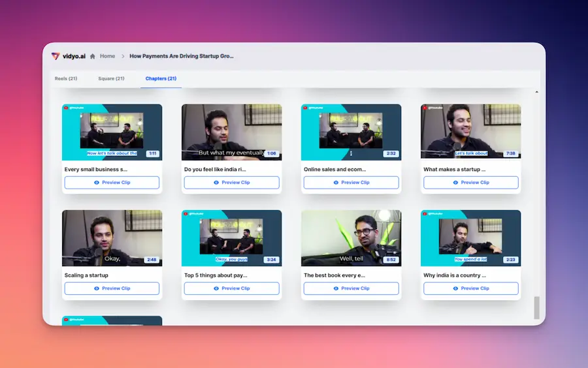Open thumbnail of 'What makes a startup ...' clip
The width and height of the screenshot is (588, 368).
[471, 131]
